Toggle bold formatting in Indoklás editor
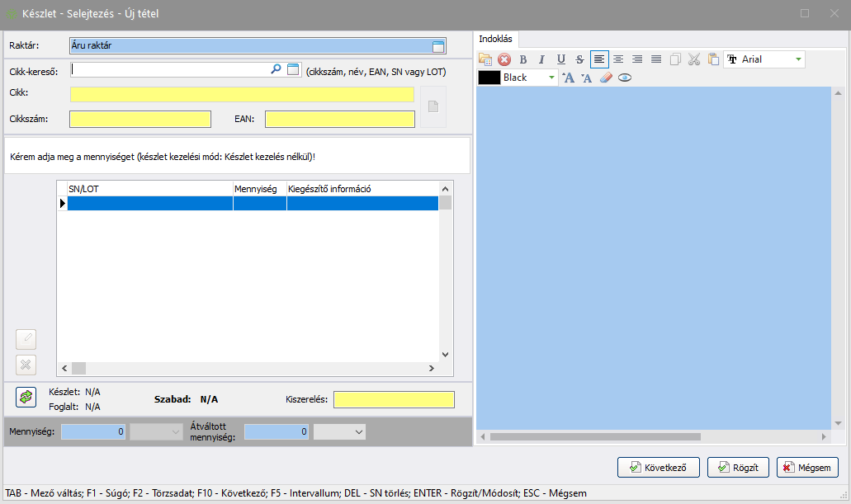The height and width of the screenshot is (504, 851). [522, 59]
